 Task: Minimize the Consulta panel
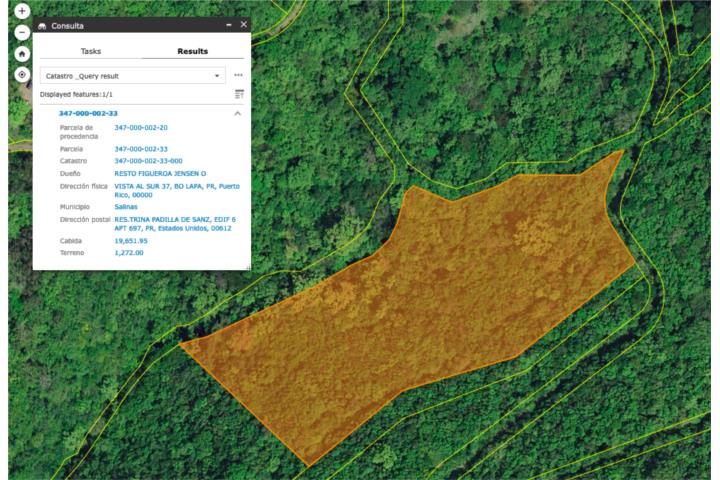pyautogui.click(x=229, y=25)
